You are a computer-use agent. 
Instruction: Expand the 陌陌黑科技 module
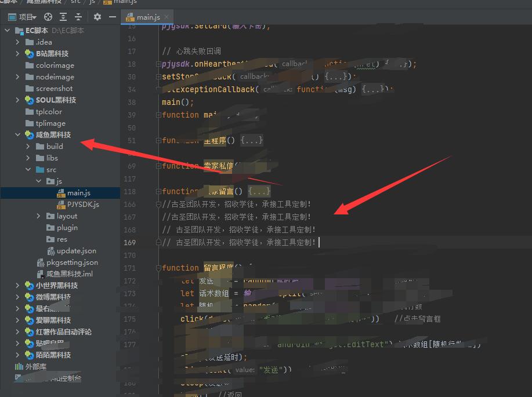pyautogui.click(x=17, y=355)
